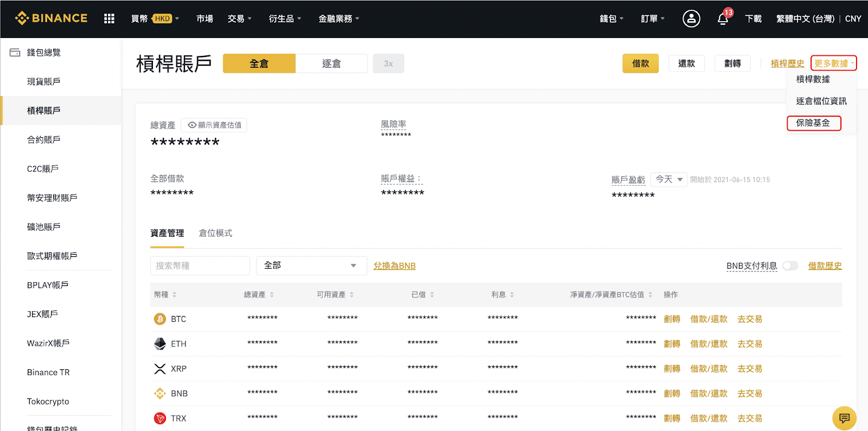
Task: Select 全倉 margin mode
Action: (259, 64)
